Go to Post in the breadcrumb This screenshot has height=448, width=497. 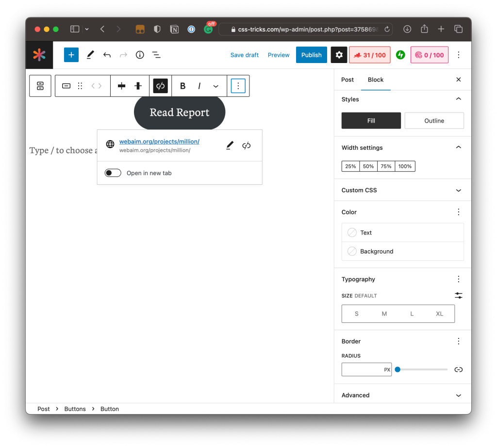point(43,409)
